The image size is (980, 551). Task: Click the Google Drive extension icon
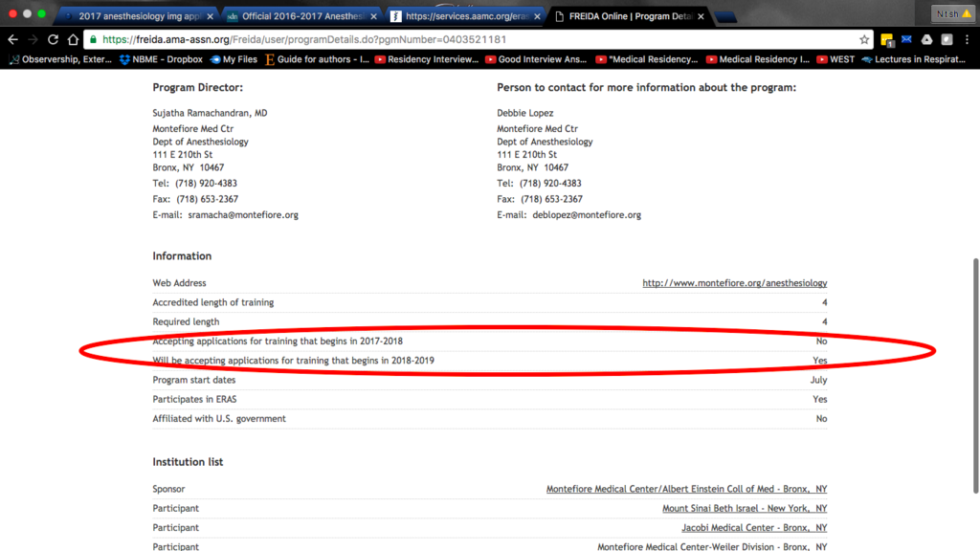coord(926,39)
